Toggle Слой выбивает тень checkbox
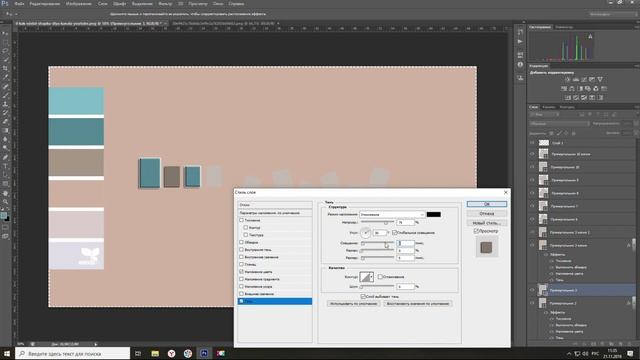The height and width of the screenshot is (360, 640). 363,296
